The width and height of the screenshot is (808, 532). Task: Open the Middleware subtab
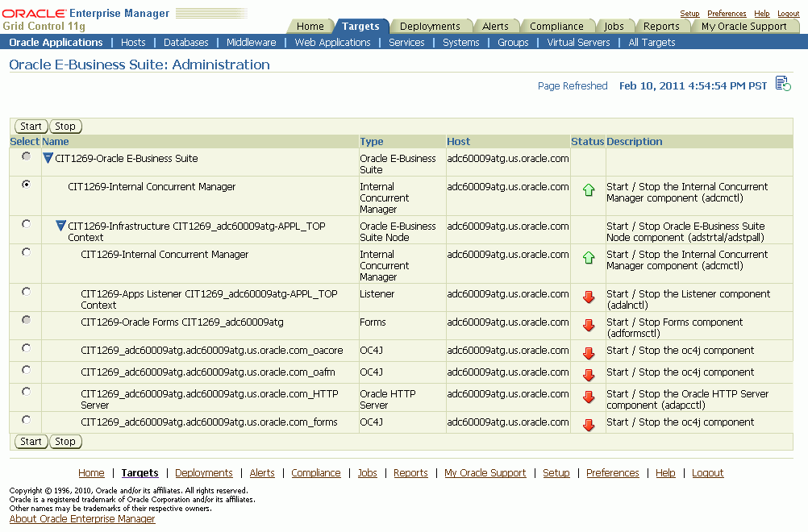(252, 42)
